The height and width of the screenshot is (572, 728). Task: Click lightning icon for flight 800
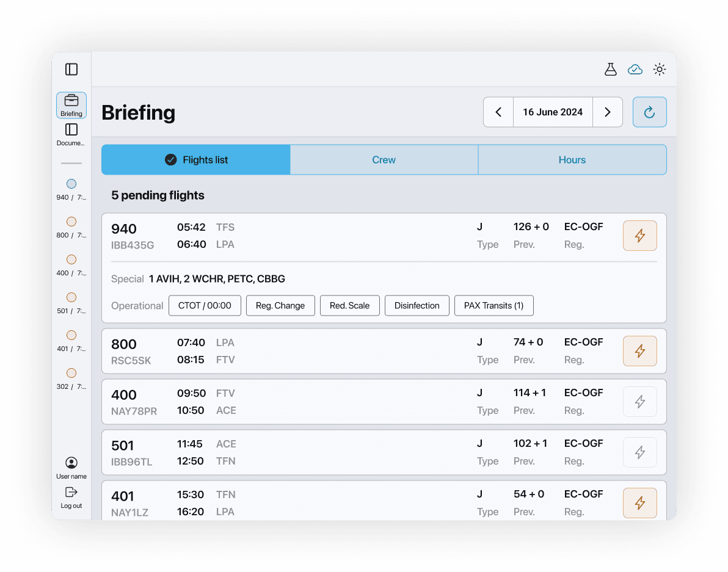pyautogui.click(x=640, y=351)
